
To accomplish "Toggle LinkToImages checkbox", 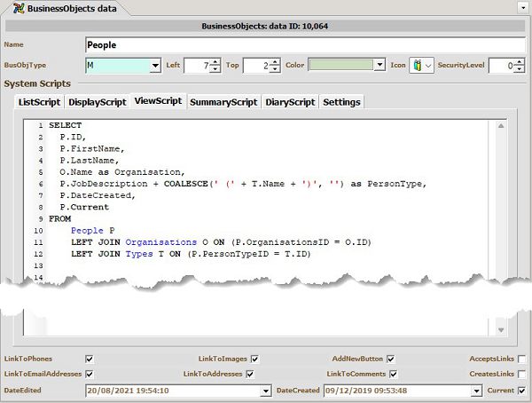I will tap(254, 359).
